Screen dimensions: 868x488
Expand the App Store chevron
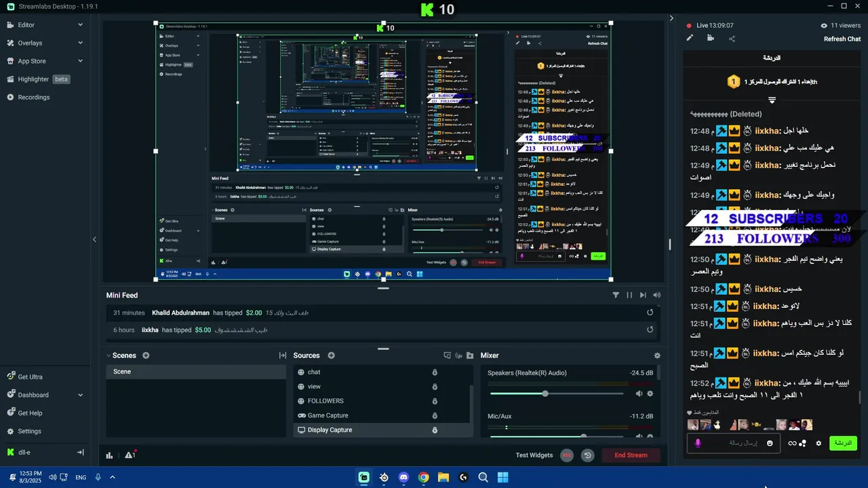tap(80, 61)
